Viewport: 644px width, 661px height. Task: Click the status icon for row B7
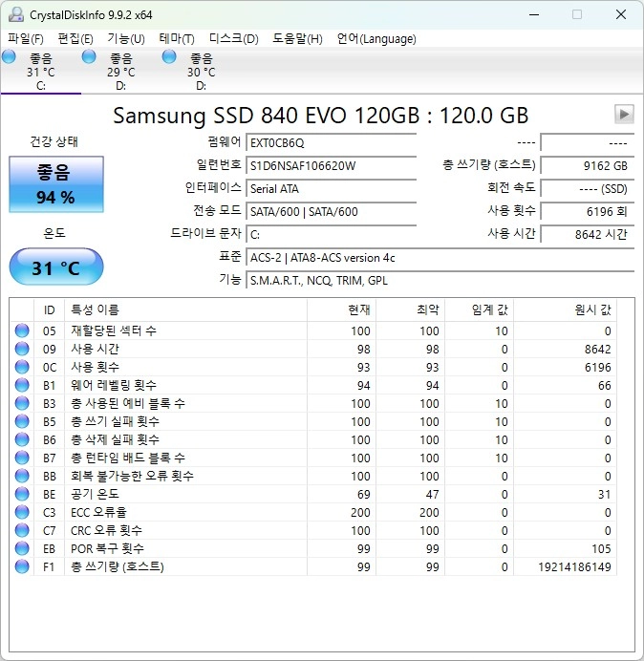[x=22, y=458]
